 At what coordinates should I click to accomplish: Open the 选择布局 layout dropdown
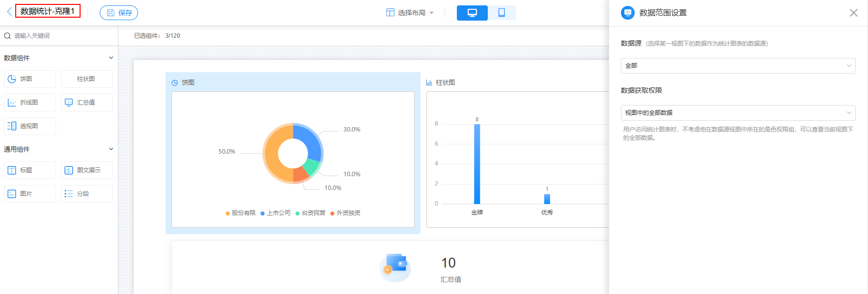pyautogui.click(x=410, y=13)
